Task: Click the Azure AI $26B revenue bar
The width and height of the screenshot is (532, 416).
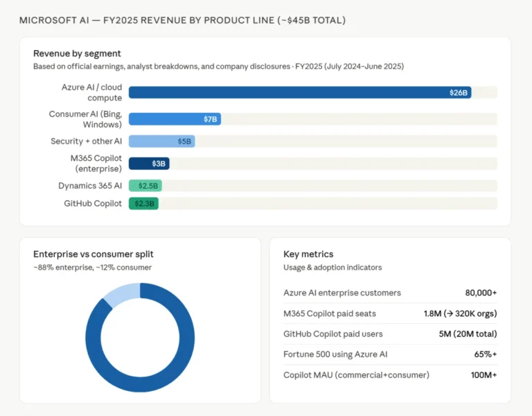Action: click(x=300, y=92)
